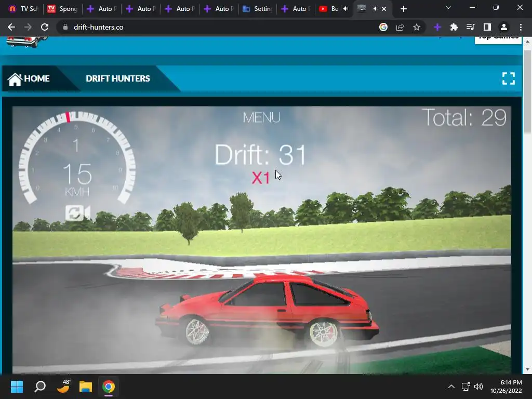Show hidden system tray icons

tap(451, 387)
